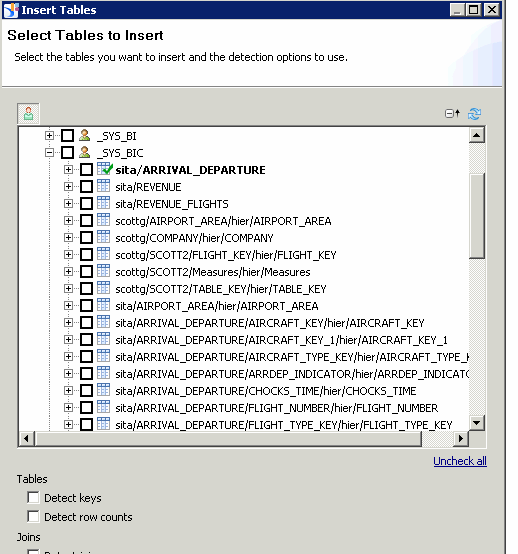Click the owner filter icon above the tree
518x554 pixels.
point(28,114)
